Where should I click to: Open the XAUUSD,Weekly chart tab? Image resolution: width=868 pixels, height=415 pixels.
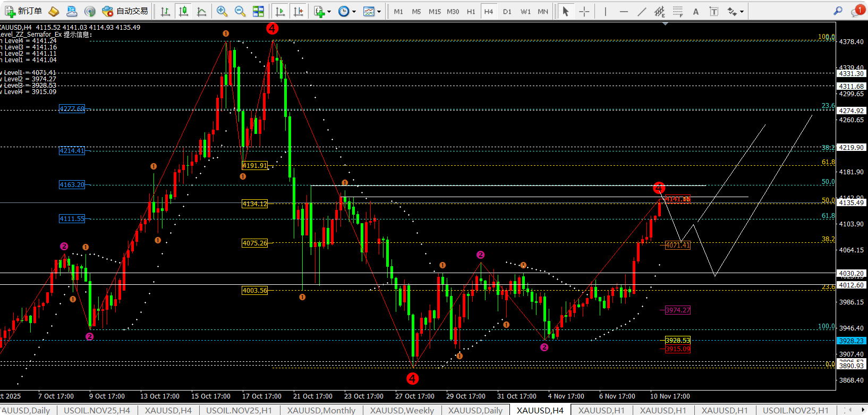click(402, 410)
